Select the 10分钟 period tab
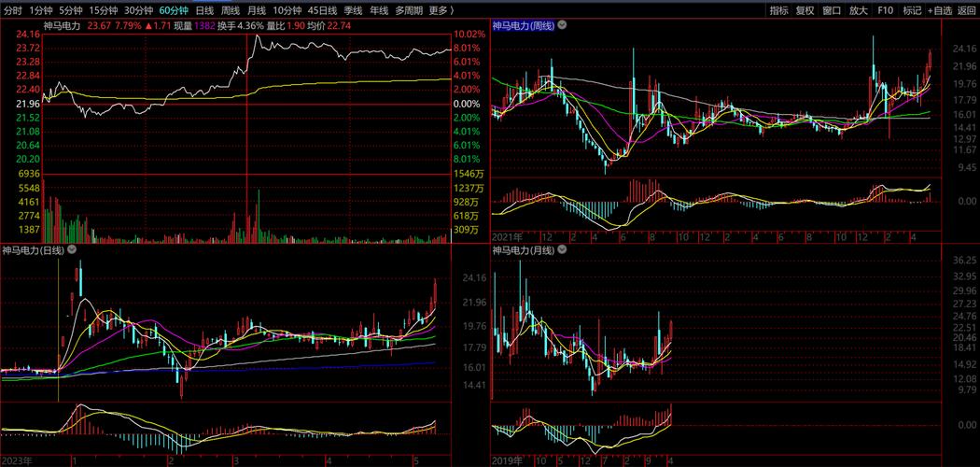The width and height of the screenshot is (980, 467). coord(287,10)
